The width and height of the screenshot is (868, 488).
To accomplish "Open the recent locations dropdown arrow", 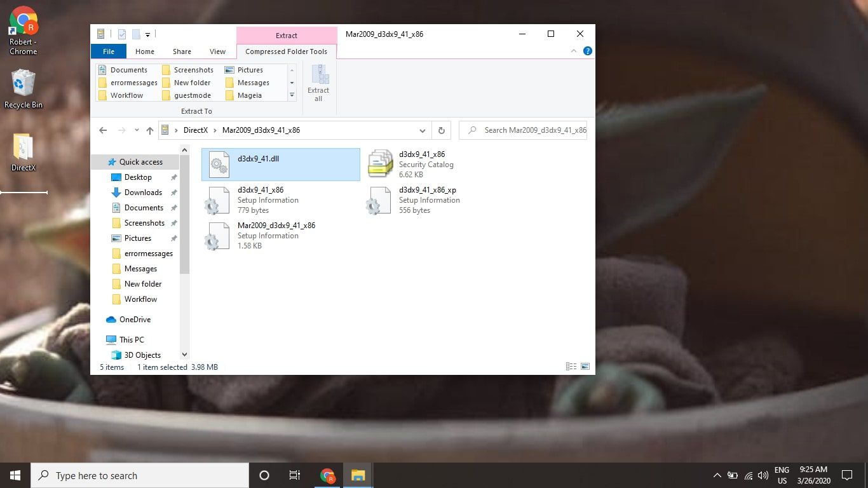I will pyautogui.click(x=137, y=130).
